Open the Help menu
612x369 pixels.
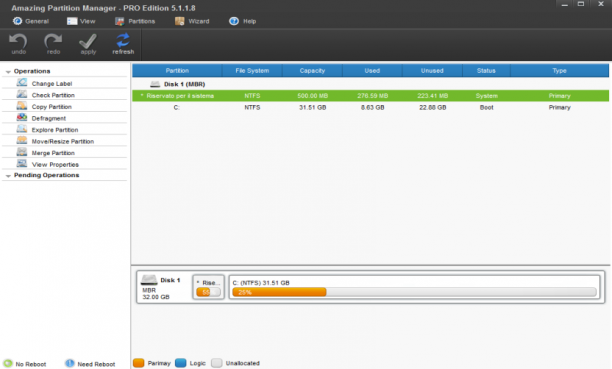[242, 21]
